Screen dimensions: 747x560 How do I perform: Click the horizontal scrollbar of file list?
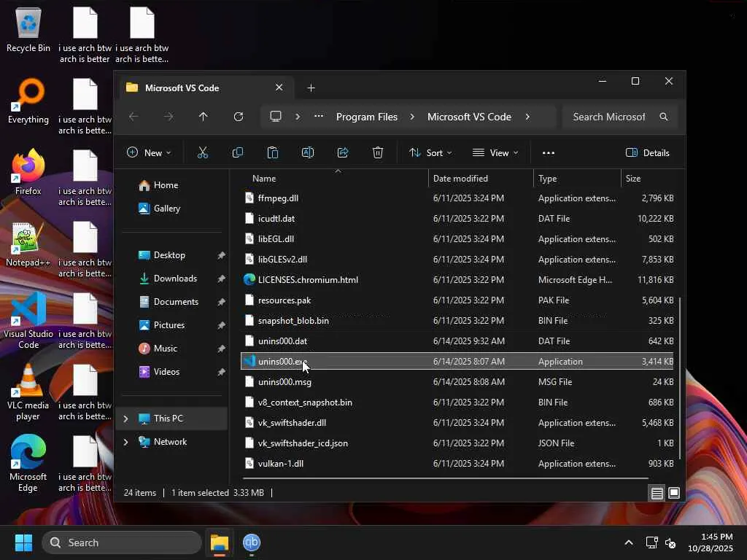[x=445, y=478]
